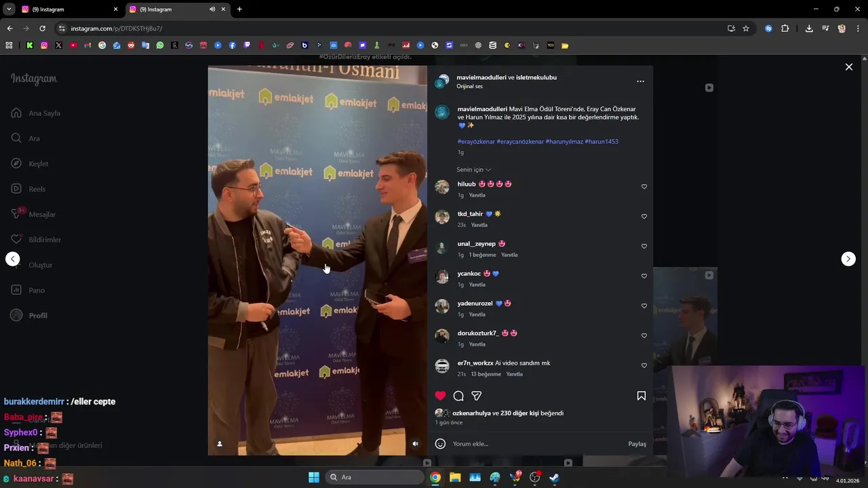
Task: Reply to er7n_workzx's comment via Yanıtla
Action: pos(515,374)
